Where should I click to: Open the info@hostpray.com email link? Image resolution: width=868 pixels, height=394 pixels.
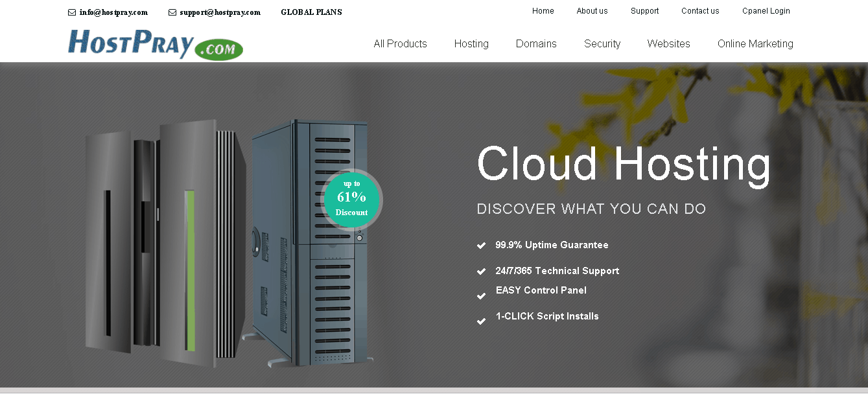click(x=113, y=12)
